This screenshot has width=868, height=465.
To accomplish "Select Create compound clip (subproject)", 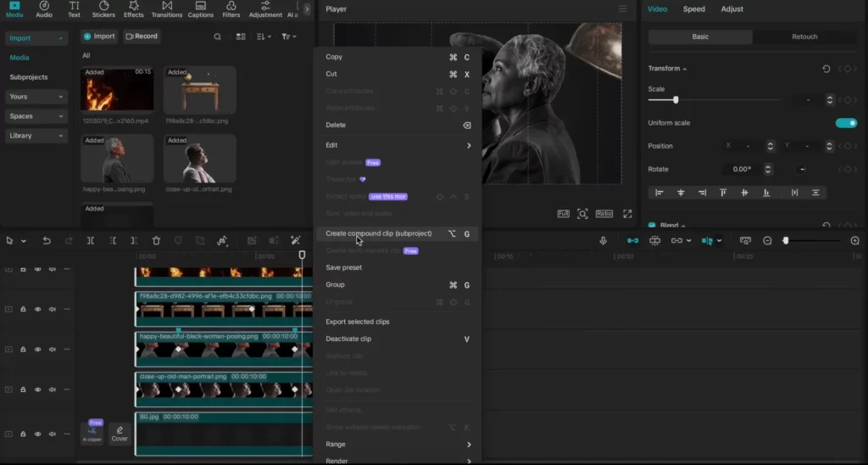I will (398, 234).
